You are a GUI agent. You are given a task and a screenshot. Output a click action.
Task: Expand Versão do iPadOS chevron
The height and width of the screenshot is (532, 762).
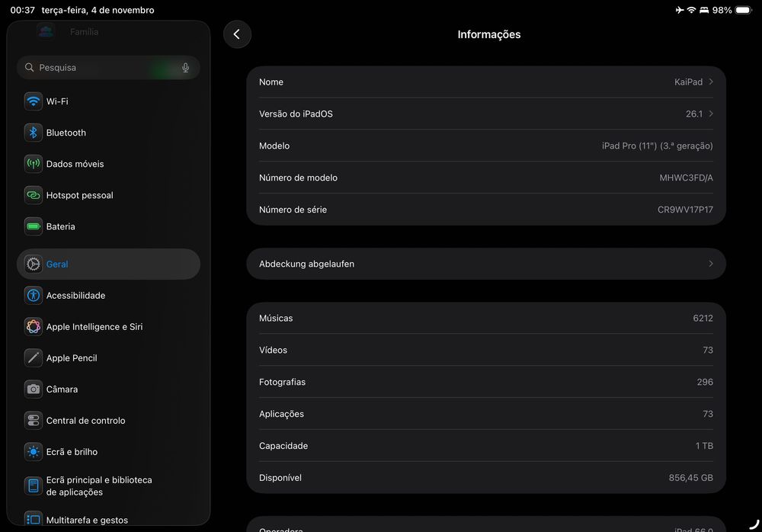coord(711,114)
